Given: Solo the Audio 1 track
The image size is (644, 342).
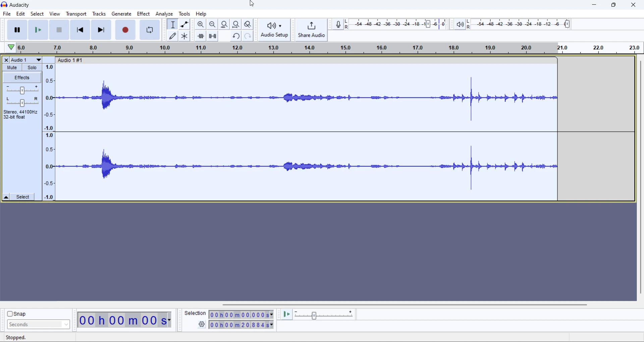Looking at the screenshot, I should pyautogui.click(x=32, y=68).
